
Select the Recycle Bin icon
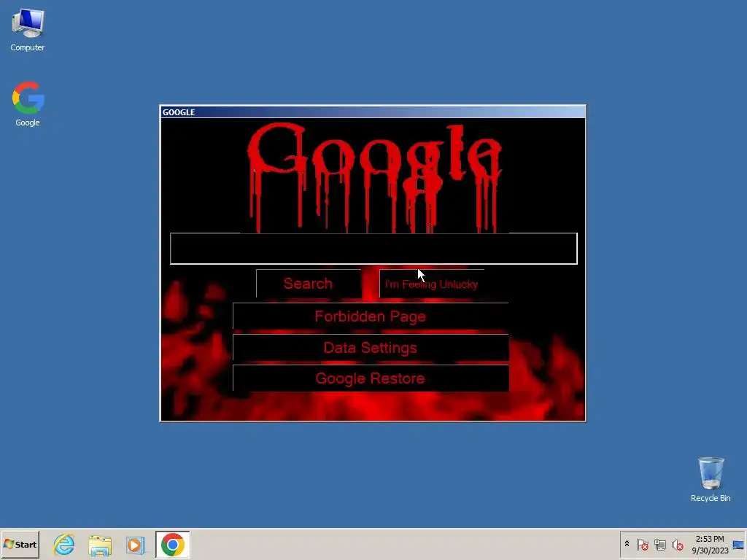pos(711,479)
